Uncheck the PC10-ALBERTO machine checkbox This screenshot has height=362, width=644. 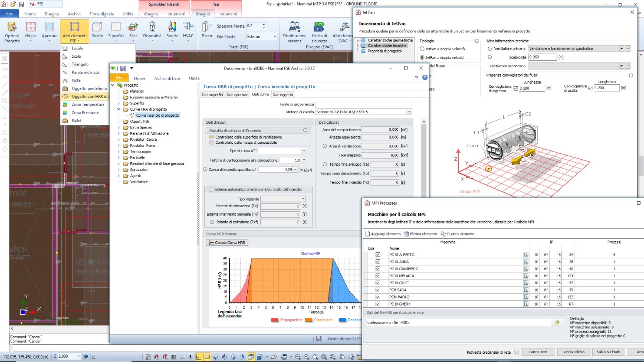pos(378,255)
